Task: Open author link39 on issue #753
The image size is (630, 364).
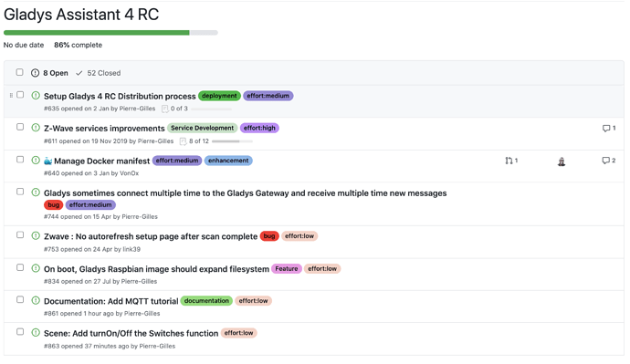Action: (x=131, y=249)
